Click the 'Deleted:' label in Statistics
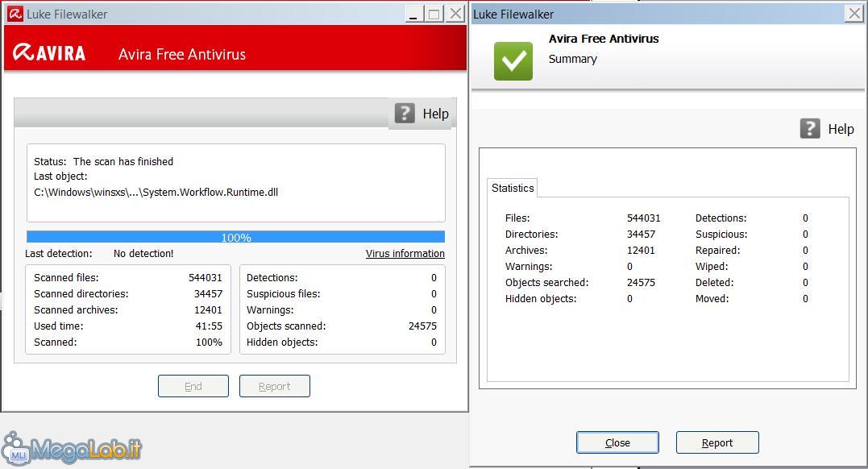 coord(715,282)
